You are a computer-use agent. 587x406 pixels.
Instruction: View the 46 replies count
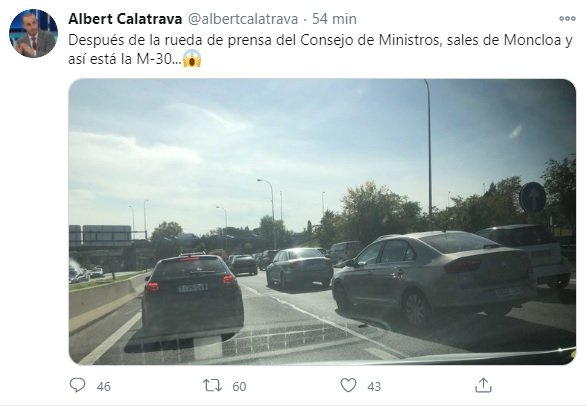(x=104, y=386)
